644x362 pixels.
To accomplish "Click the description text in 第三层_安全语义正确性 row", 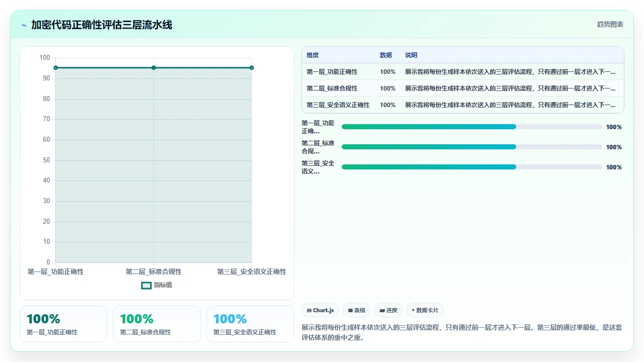I will pyautogui.click(x=510, y=105).
